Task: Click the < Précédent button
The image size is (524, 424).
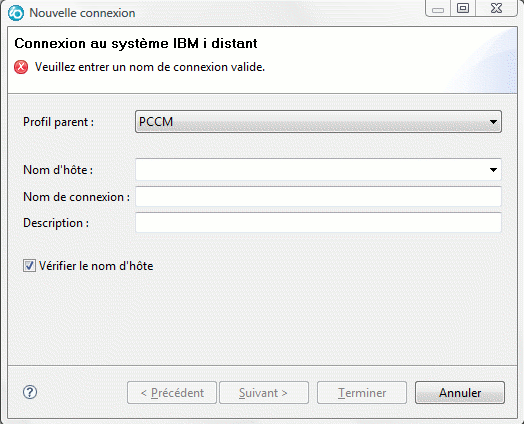Action: point(172,393)
